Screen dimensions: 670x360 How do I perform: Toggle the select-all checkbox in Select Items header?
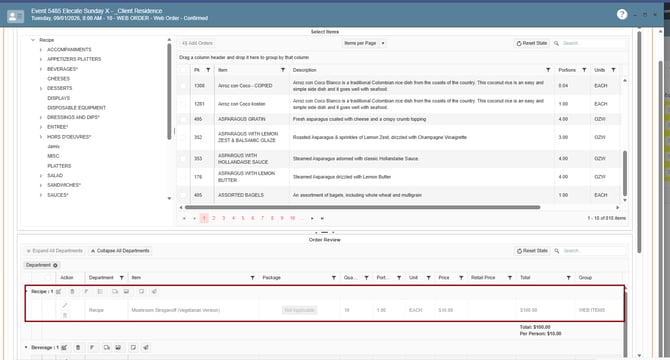point(184,70)
